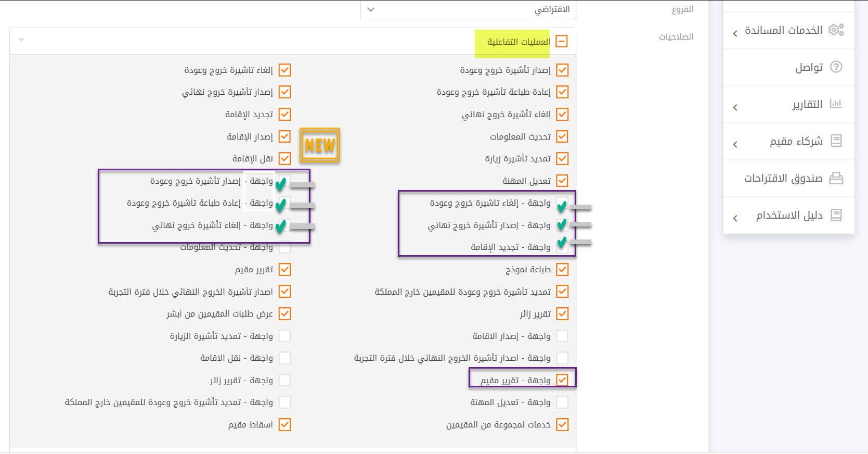
Task: Expand the التقارير sidebar chevron
Action: click(x=735, y=107)
